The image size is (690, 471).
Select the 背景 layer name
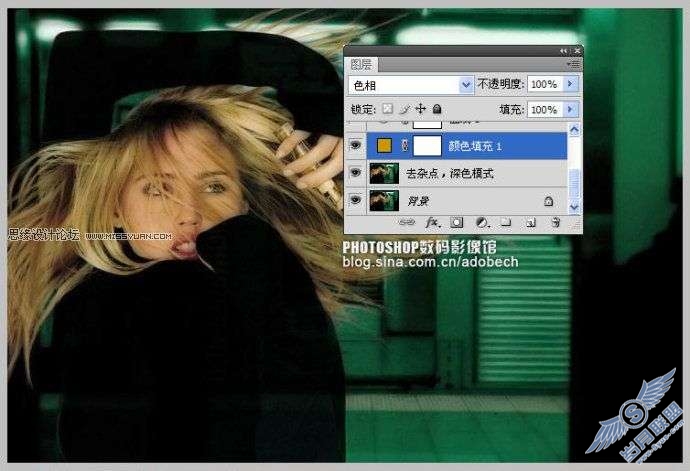point(418,201)
